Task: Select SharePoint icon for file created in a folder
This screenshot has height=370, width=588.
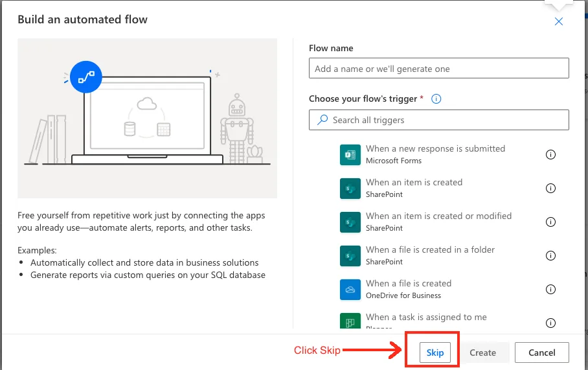Action: [x=350, y=256]
